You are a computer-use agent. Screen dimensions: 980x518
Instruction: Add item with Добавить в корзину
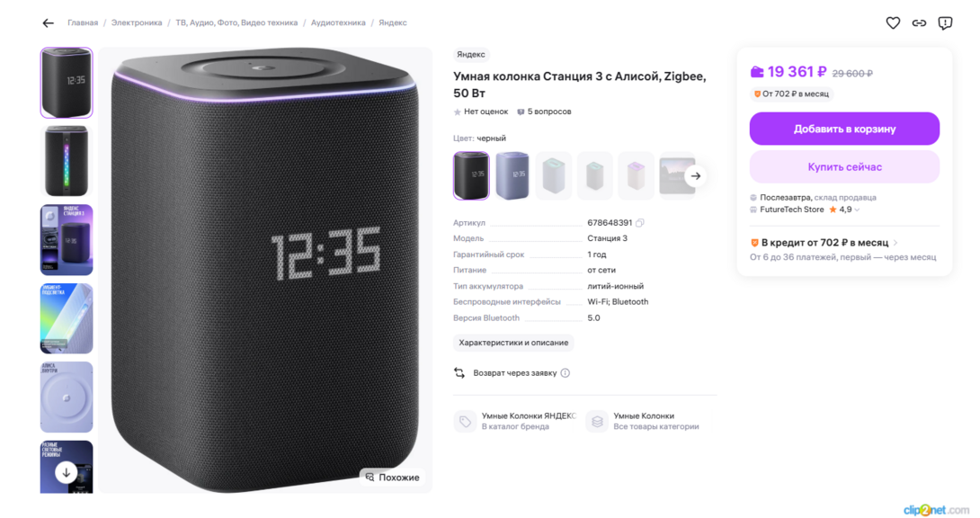point(844,129)
